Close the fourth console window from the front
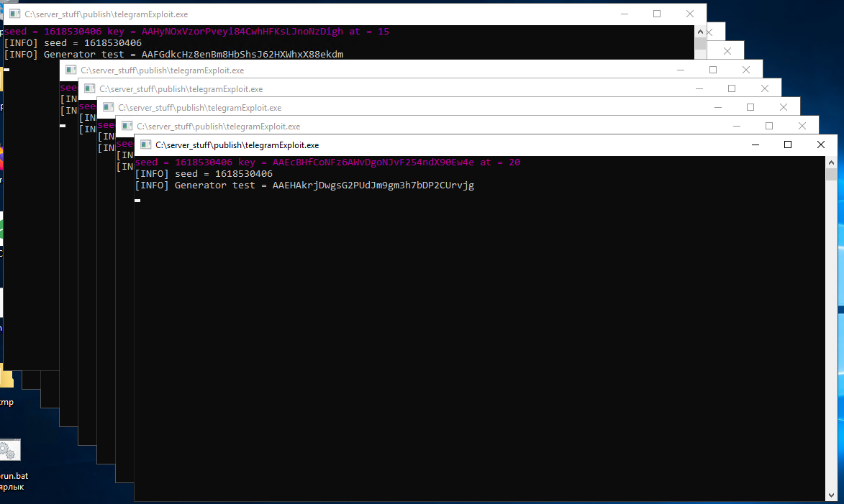The height and width of the screenshot is (504, 844). [x=765, y=88]
